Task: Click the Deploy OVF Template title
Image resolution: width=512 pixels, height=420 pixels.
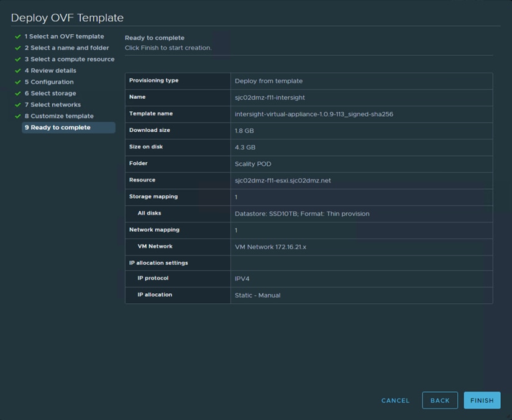Action: (67, 17)
